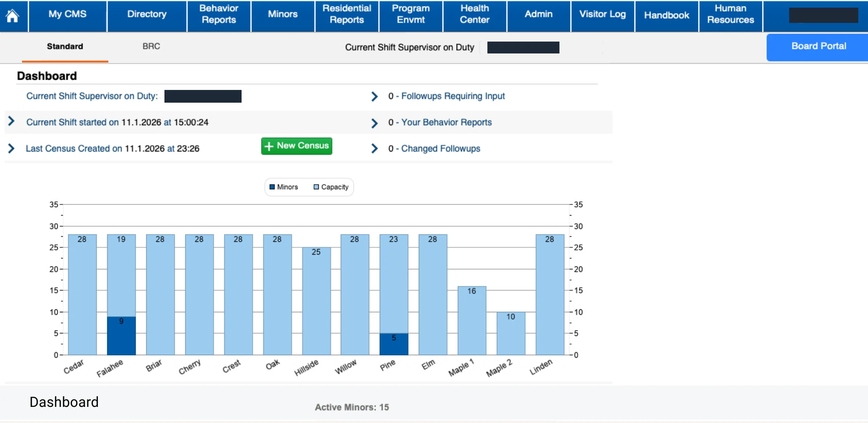Switch to the Standard tab
This screenshot has height=423, width=868.
[65, 47]
